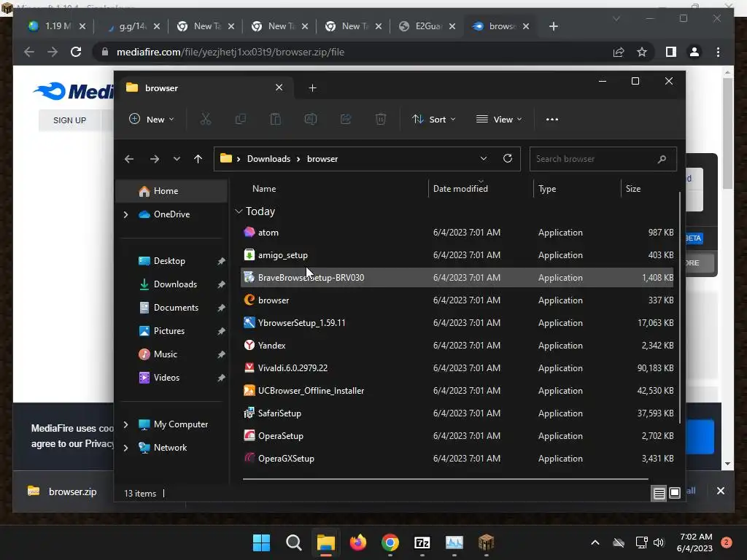The image size is (747, 560).
Task: Click the file list vertical scrollbar
Action: 680,308
